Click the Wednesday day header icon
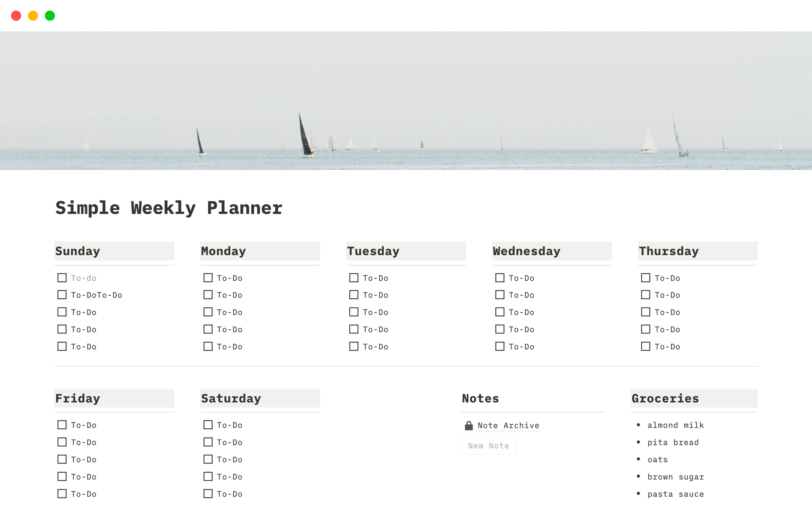The width and height of the screenshot is (812, 508). (x=526, y=251)
